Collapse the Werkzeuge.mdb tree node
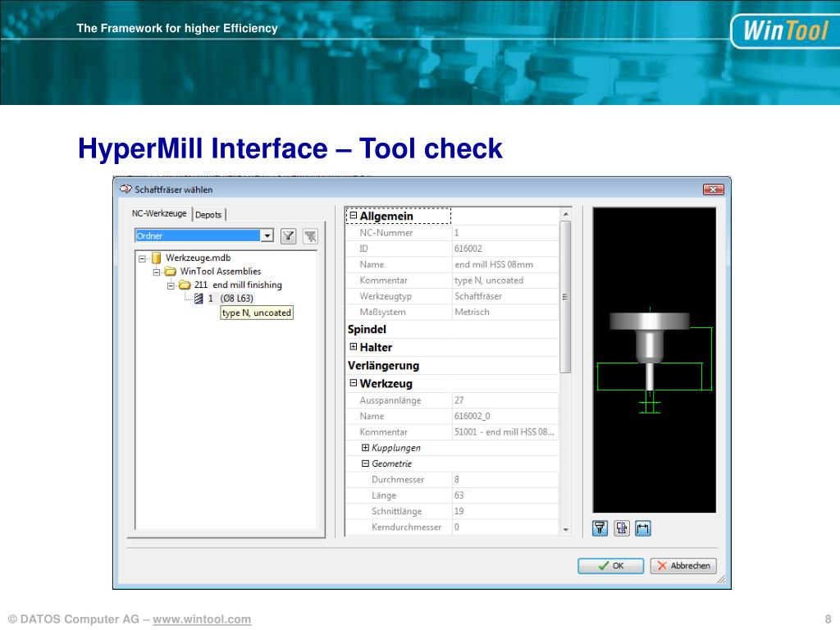 pyautogui.click(x=142, y=258)
